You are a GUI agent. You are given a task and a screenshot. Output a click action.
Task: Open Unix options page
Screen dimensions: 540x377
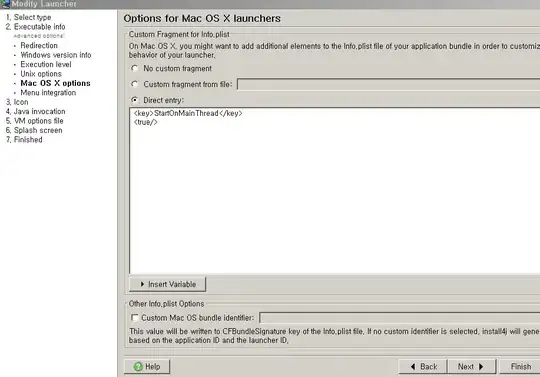pos(41,74)
